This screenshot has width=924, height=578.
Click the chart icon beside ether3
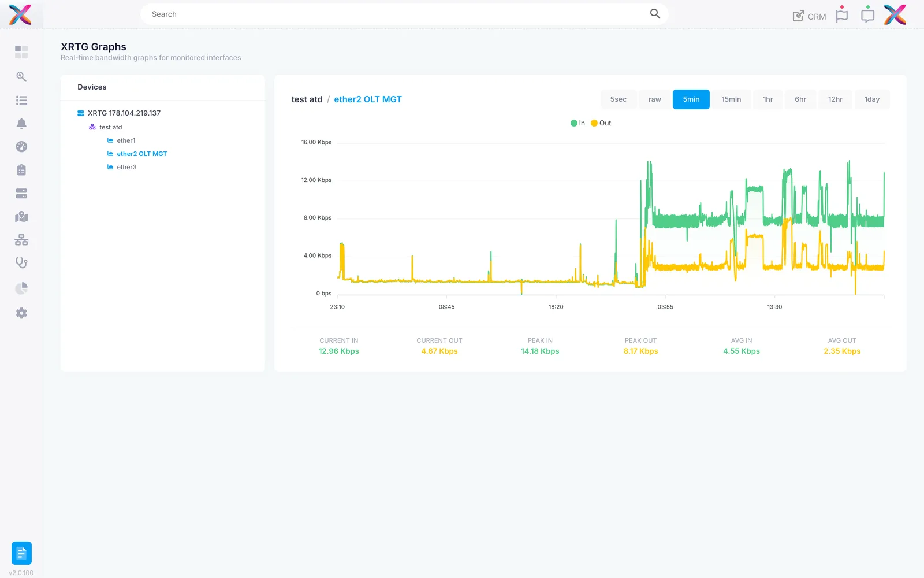coord(110,167)
